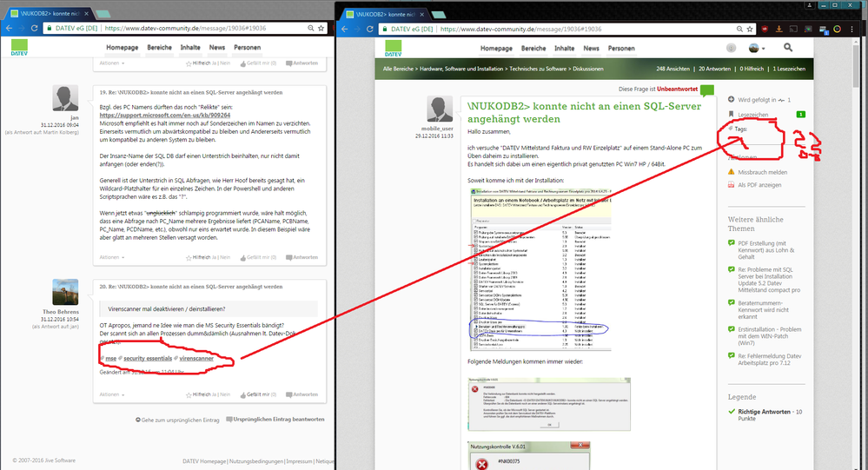The height and width of the screenshot is (470, 868).
Task: Click the colorful ring extension icon
Action: 838,29
